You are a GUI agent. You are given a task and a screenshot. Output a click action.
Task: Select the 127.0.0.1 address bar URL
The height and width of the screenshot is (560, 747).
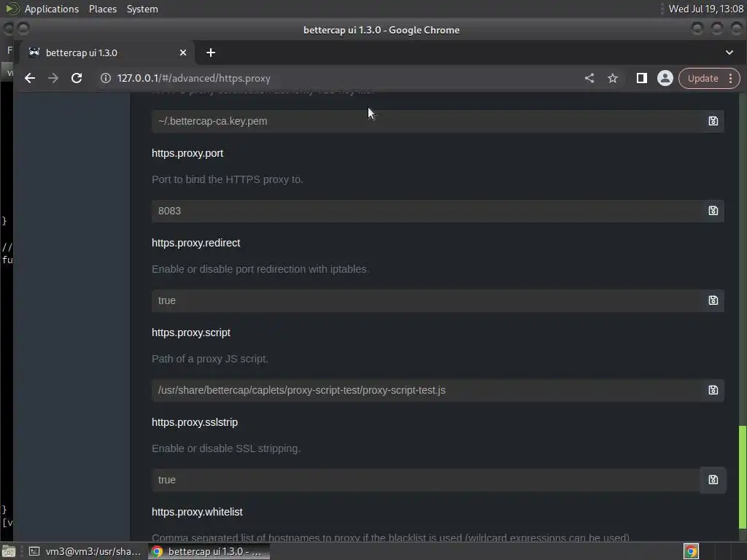pyautogui.click(x=194, y=78)
